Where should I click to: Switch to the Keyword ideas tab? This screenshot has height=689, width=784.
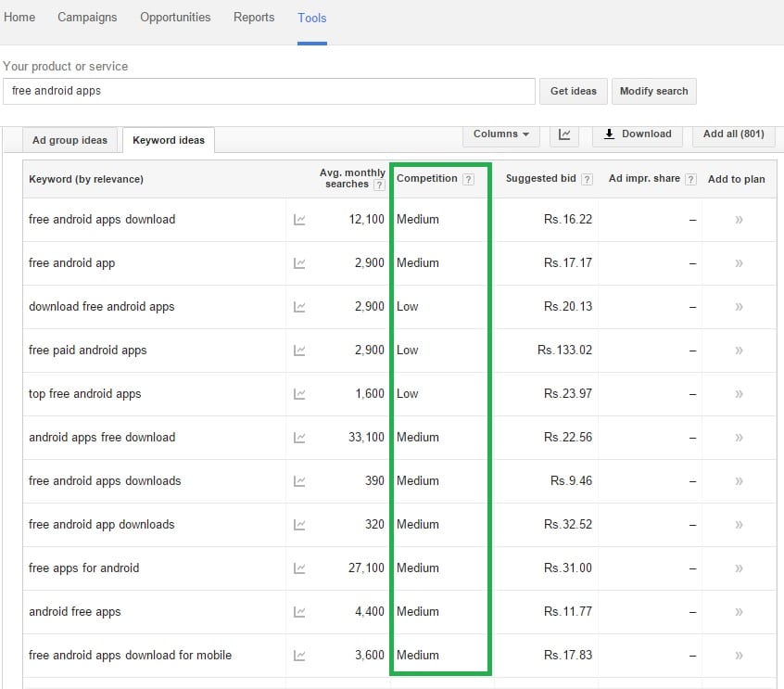168,140
